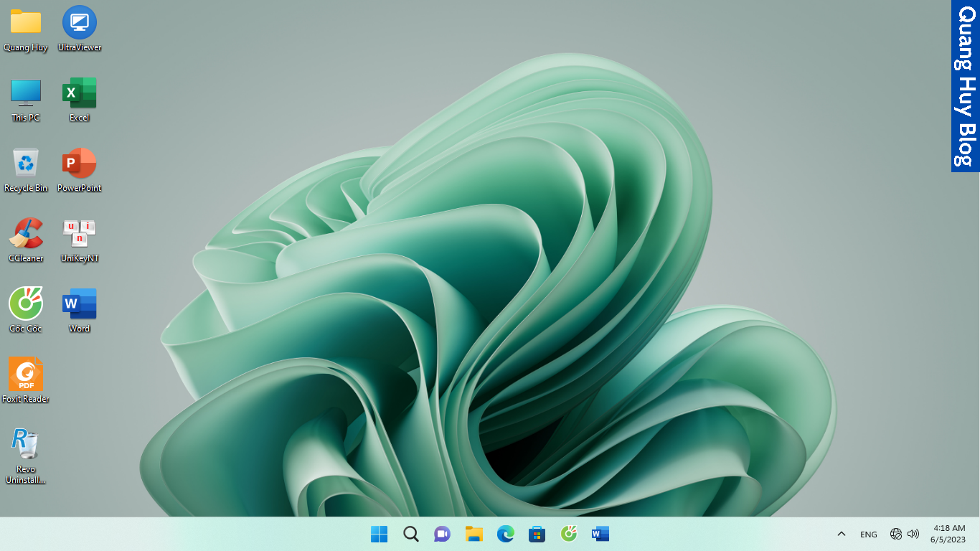The image size is (980, 551).
Task: Open File Explorer from the taskbar
Action: click(x=473, y=534)
